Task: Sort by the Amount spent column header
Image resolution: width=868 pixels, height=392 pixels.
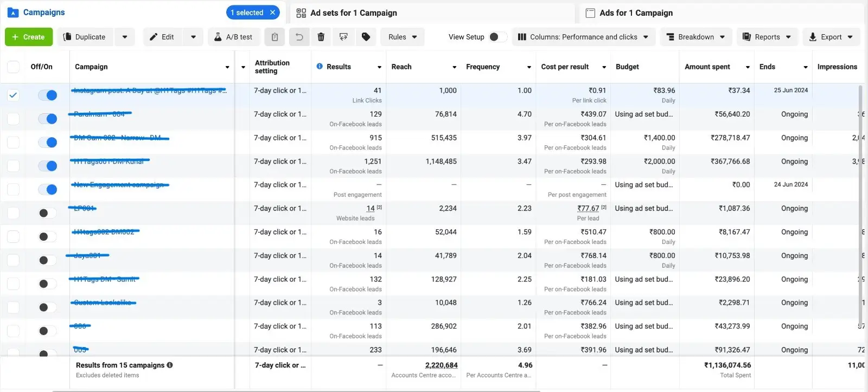Action: (x=707, y=67)
